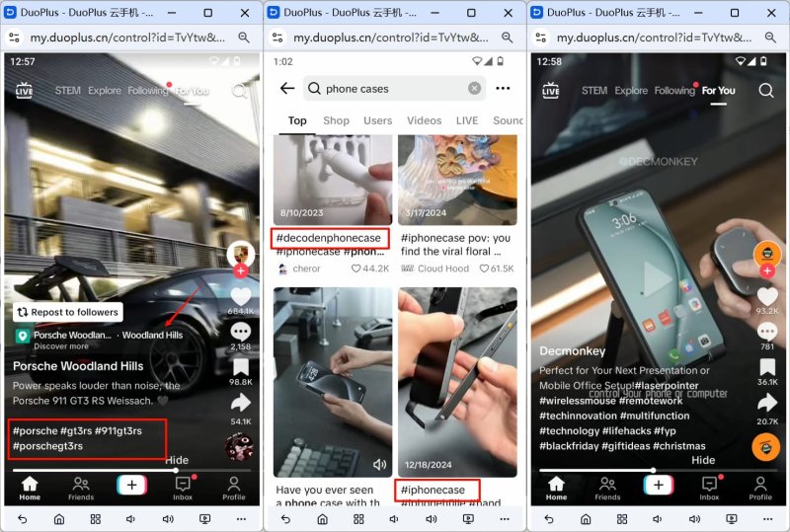Unmute the keyboard phone case video

tap(379, 465)
